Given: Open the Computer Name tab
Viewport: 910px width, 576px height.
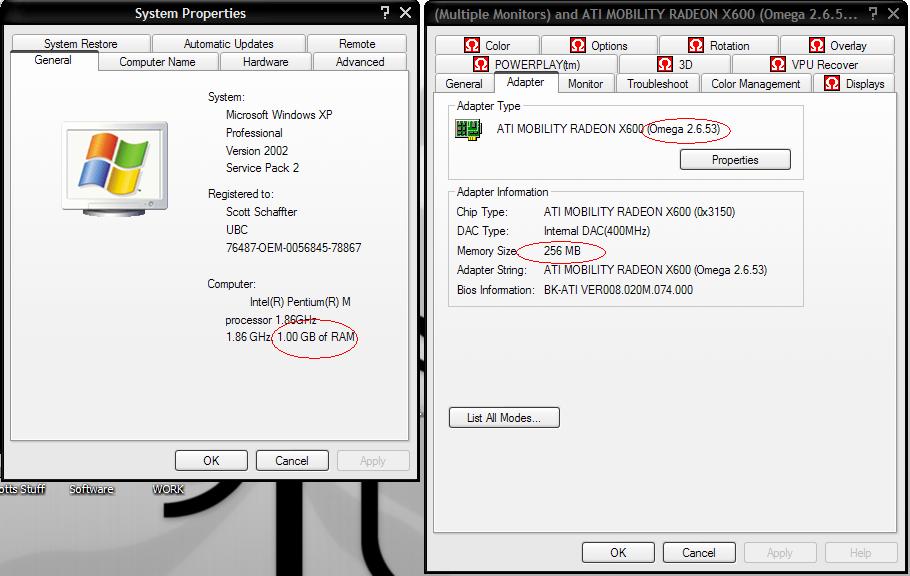Looking at the screenshot, I should pyautogui.click(x=157, y=62).
